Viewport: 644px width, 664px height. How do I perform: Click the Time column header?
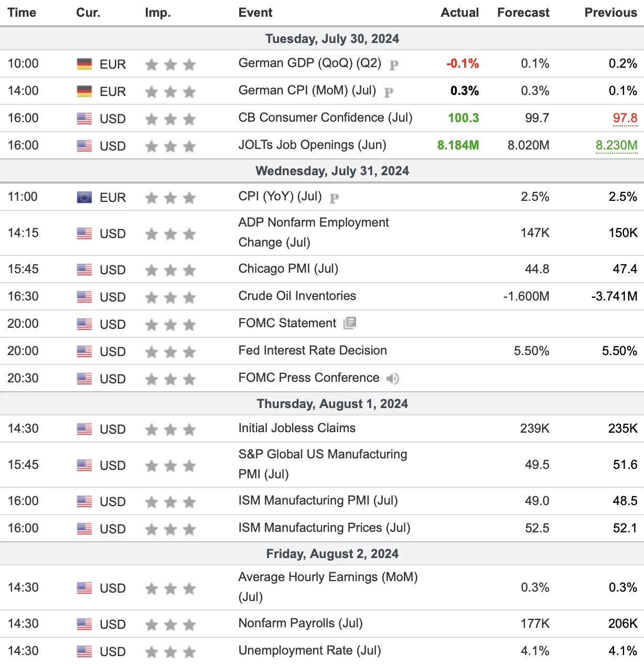tap(22, 13)
